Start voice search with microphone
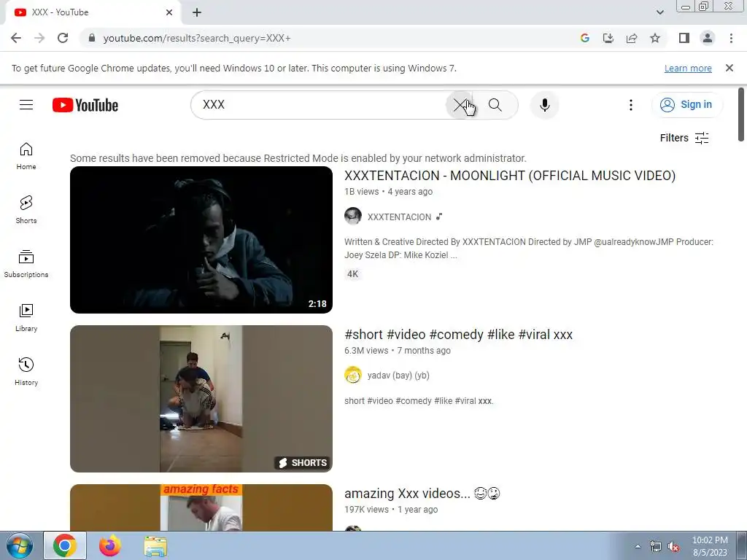Viewport: 747px width, 560px height. (544, 105)
